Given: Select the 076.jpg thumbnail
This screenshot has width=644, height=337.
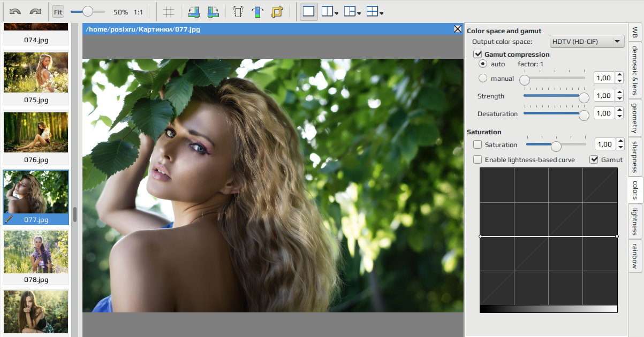Looking at the screenshot, I should [x=36, y=137].
